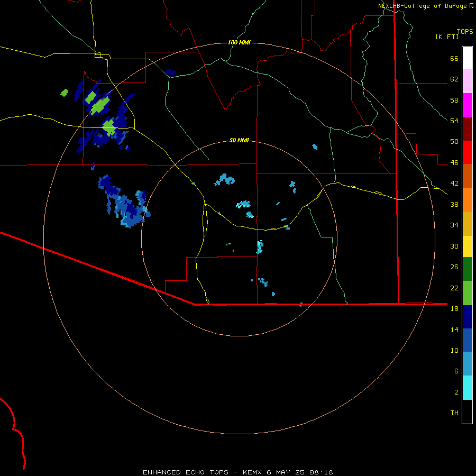Image resolution: width=476 pixels, height=476 pixels.
Task: Click the TOPS legend title
Action: [x=465, y=31]
